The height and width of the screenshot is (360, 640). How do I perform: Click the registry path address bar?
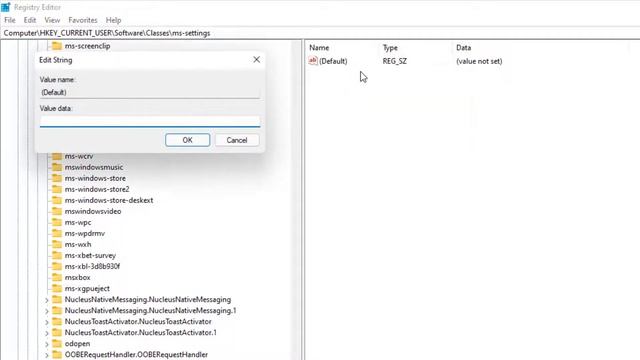click(x=320, y=33)
